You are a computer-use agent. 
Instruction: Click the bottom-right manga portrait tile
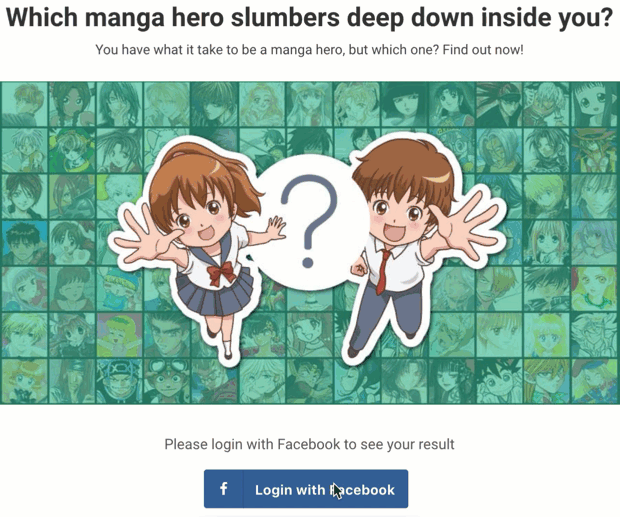(x=595, y=381)
